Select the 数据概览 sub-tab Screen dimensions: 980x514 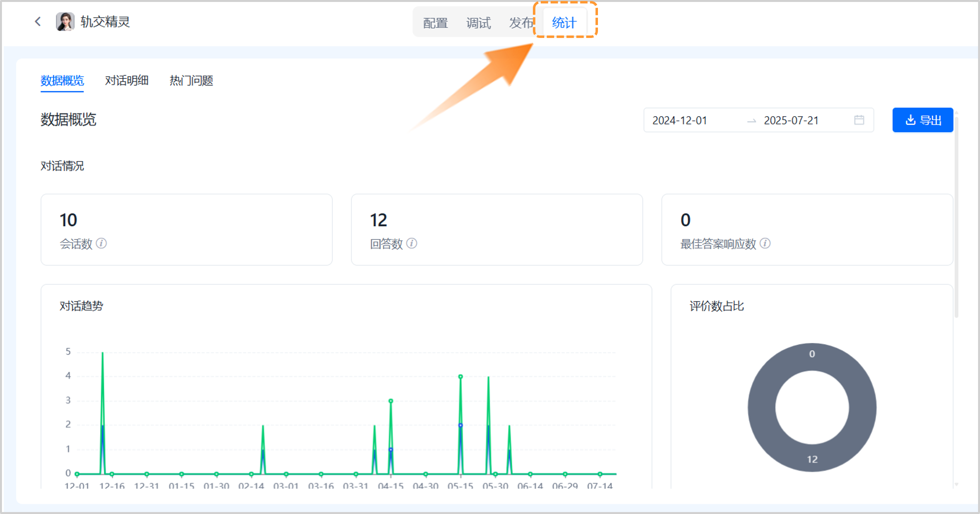[62, 80]
